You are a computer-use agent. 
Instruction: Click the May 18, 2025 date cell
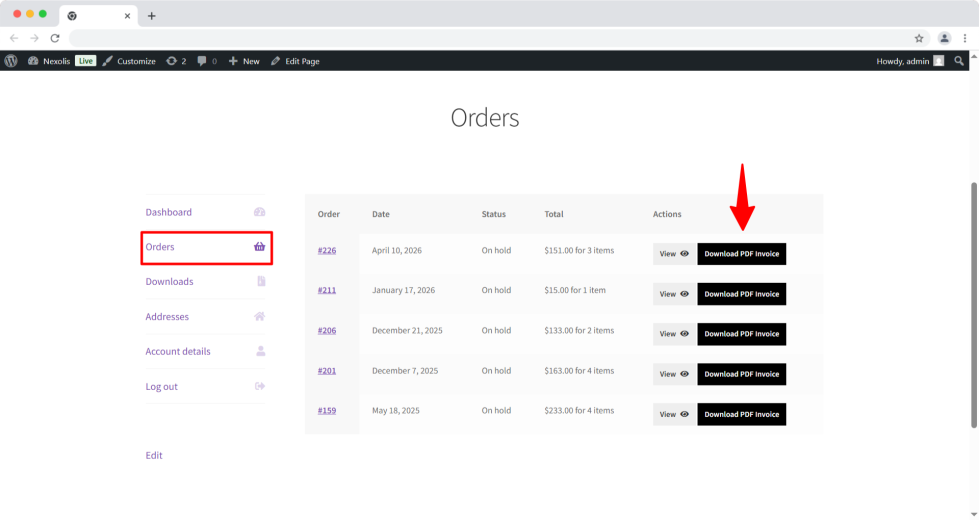(x=396, y=411)
